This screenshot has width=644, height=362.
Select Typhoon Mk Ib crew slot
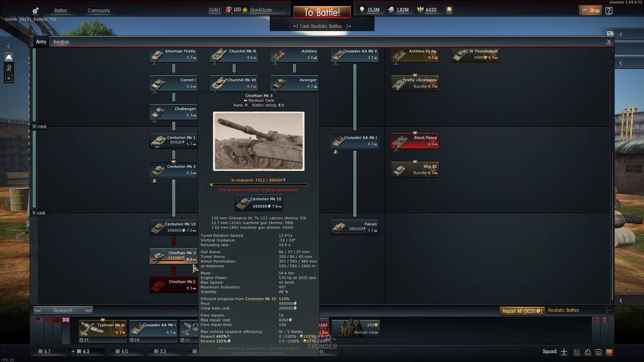103,331
